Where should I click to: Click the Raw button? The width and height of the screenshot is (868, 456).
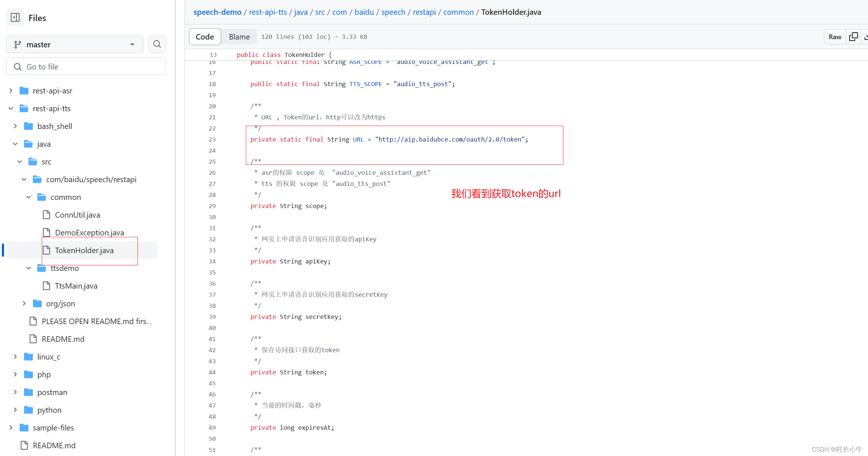pyautogui.click(x=835, y=37)
